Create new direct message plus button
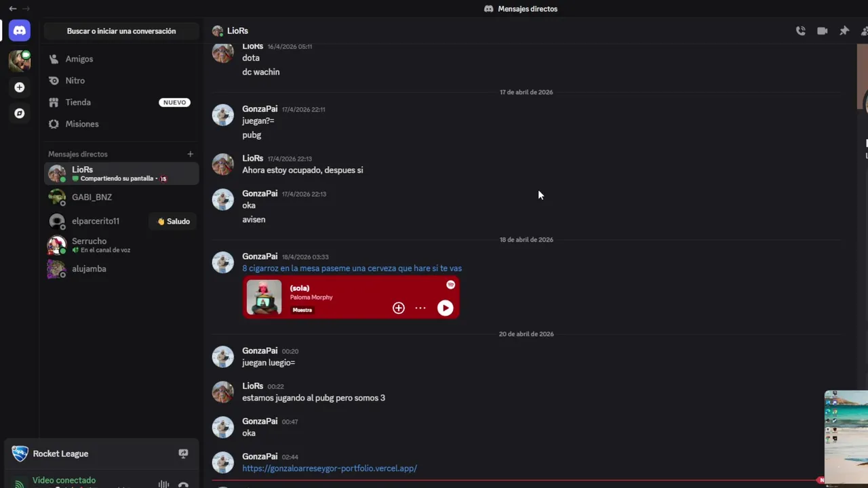This screenshot has height=488, width=868. click(191, 154)
